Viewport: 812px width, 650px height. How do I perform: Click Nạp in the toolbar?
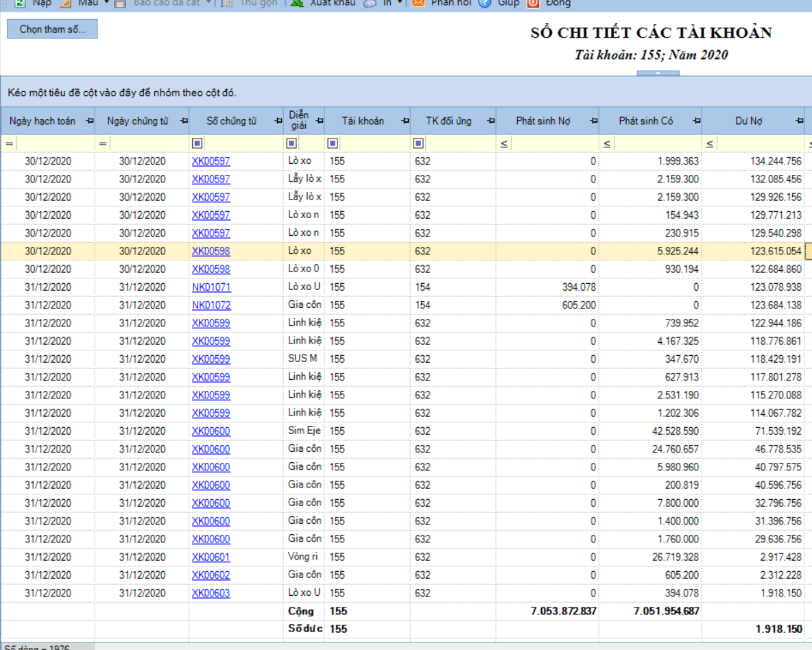42,3
